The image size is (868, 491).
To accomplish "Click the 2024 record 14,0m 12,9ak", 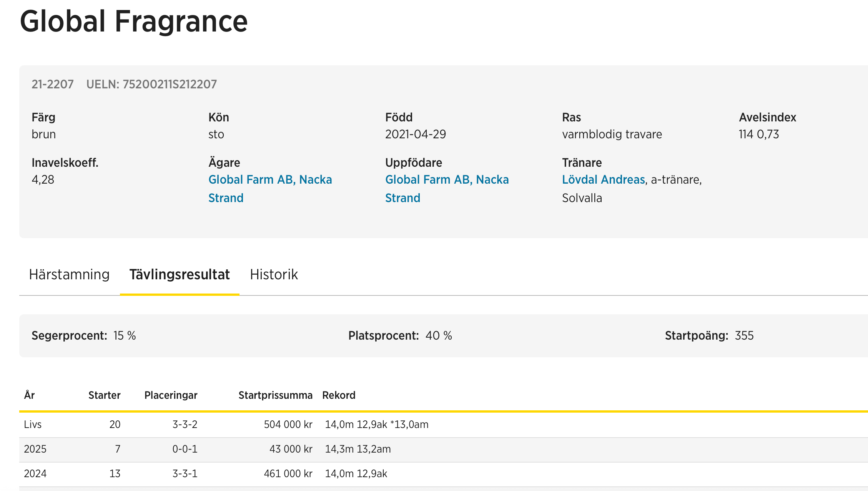I will click(356, 474).
